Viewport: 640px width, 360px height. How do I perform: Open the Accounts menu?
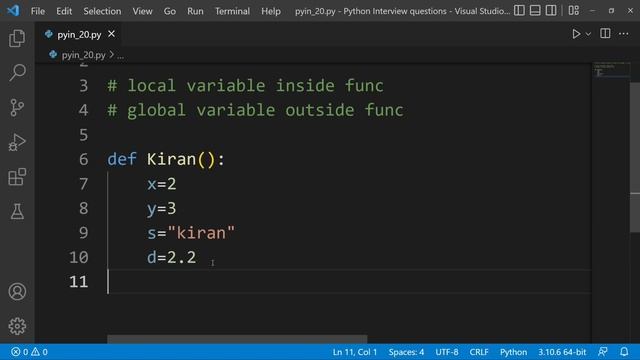[x=17, y=291]
